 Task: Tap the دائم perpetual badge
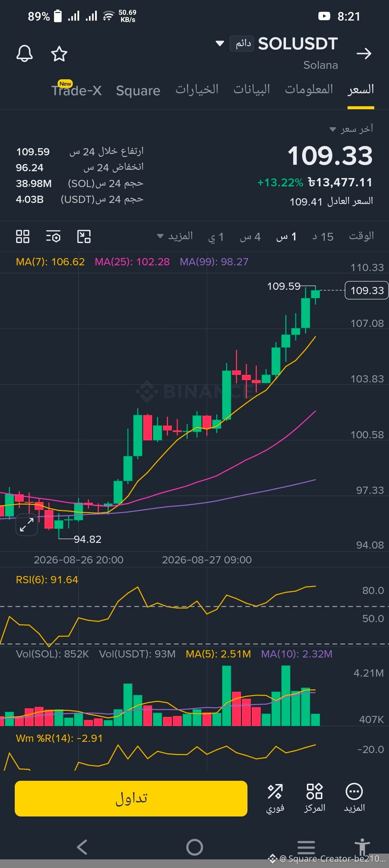(242, 44)
